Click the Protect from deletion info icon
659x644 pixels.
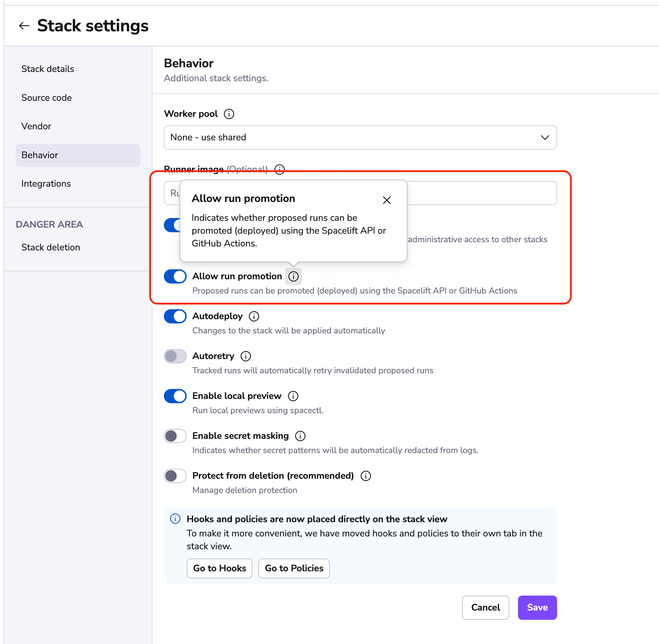(365, 476)
